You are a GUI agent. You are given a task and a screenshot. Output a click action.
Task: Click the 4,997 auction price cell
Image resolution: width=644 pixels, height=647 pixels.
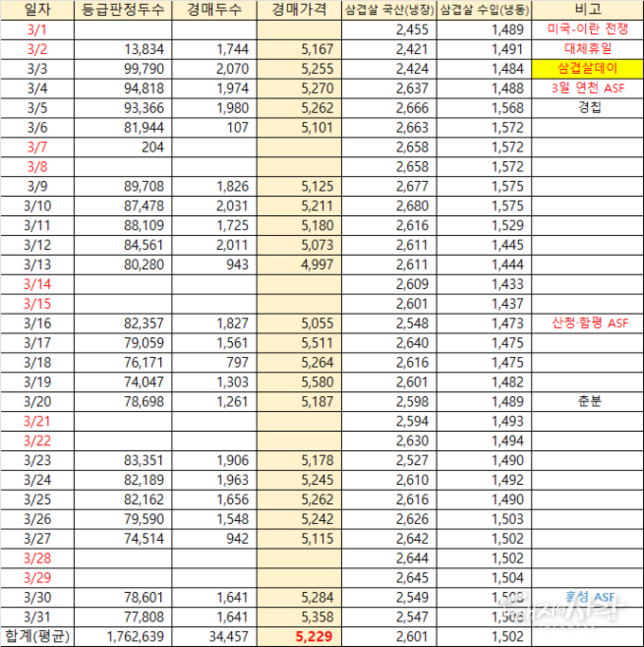[311, 264]
